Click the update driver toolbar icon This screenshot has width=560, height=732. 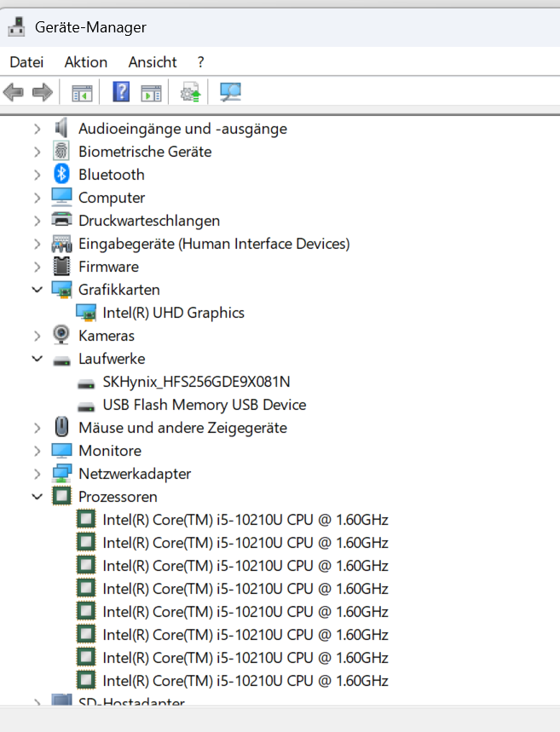tap(190, 92)
